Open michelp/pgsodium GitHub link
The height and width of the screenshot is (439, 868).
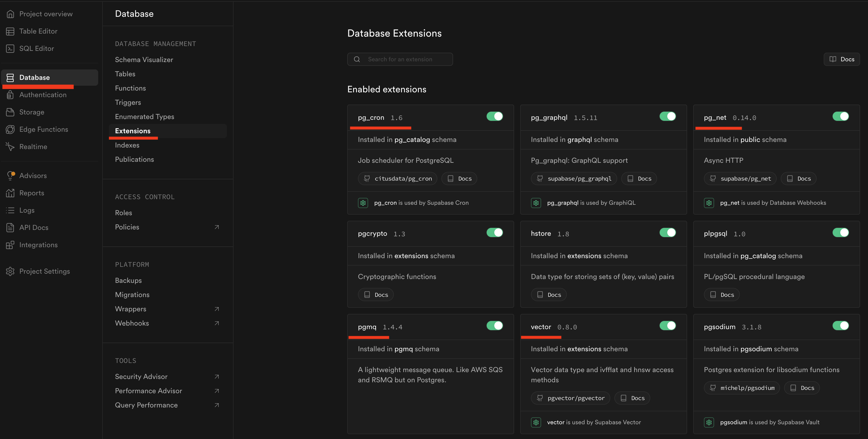coord(742,388)
